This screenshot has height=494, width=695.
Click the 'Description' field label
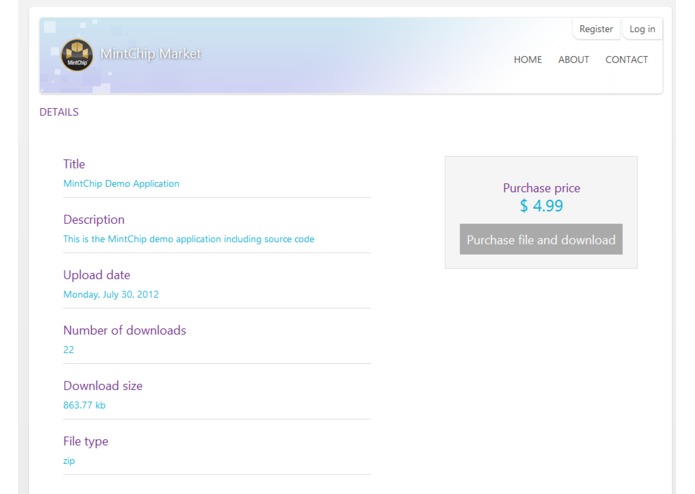click(94, 219)
